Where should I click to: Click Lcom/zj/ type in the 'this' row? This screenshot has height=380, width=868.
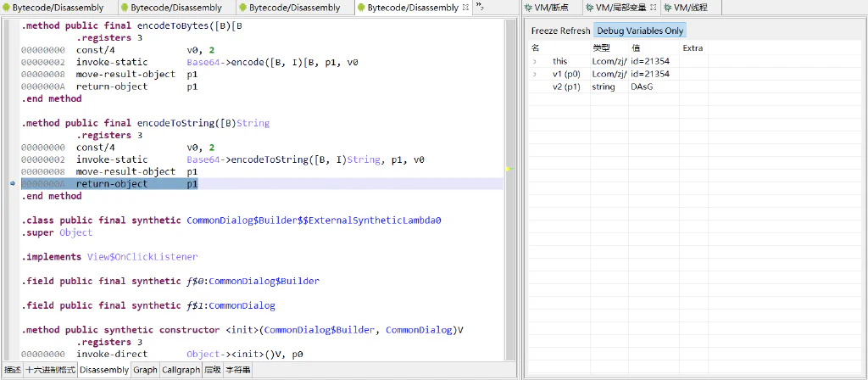tap(609, 61)
